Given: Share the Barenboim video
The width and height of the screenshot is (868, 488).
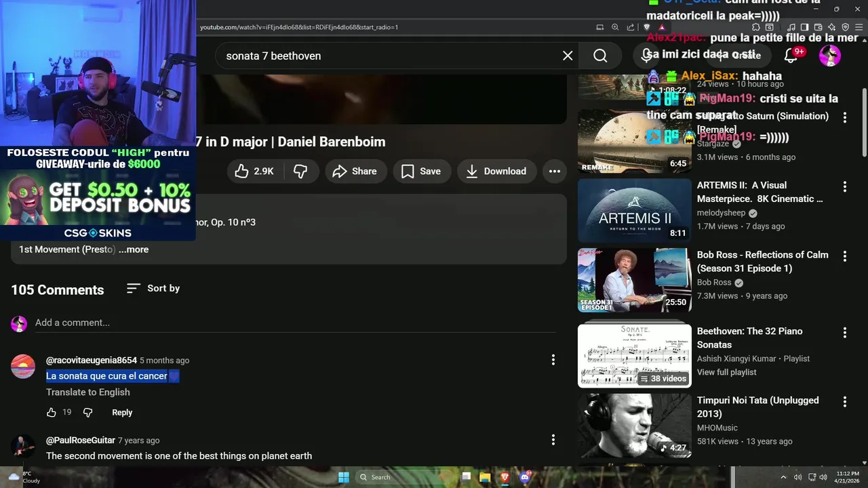Looking at the screenshot, I should [355, 171].
